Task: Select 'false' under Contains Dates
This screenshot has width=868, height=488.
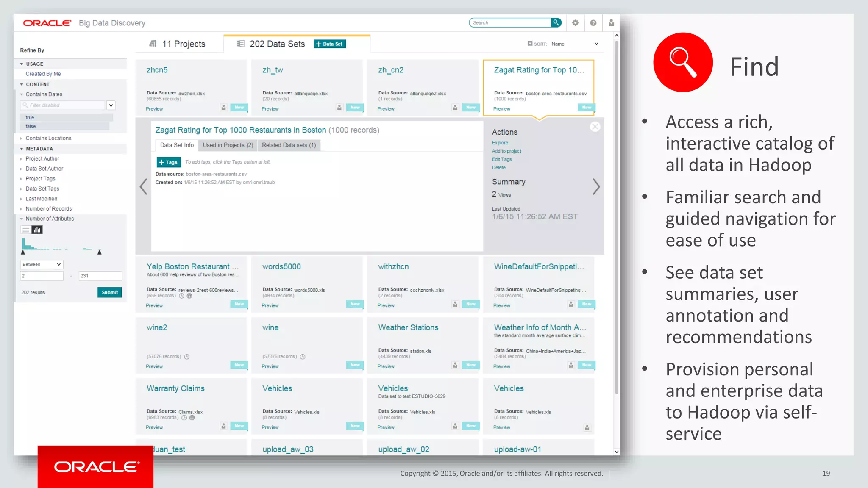Action: [64, 126]
